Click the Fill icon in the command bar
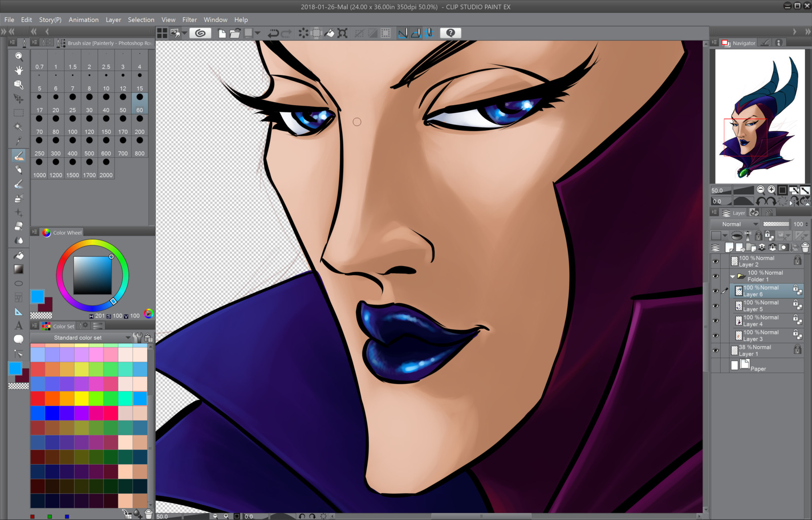This screenshot has height=520, width=812. click(329, 33)
